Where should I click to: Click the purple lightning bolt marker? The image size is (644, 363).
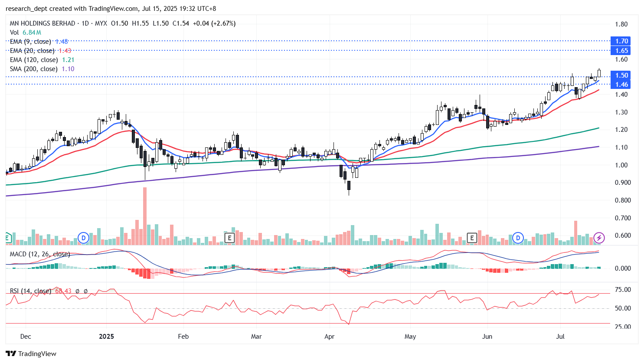599,238
